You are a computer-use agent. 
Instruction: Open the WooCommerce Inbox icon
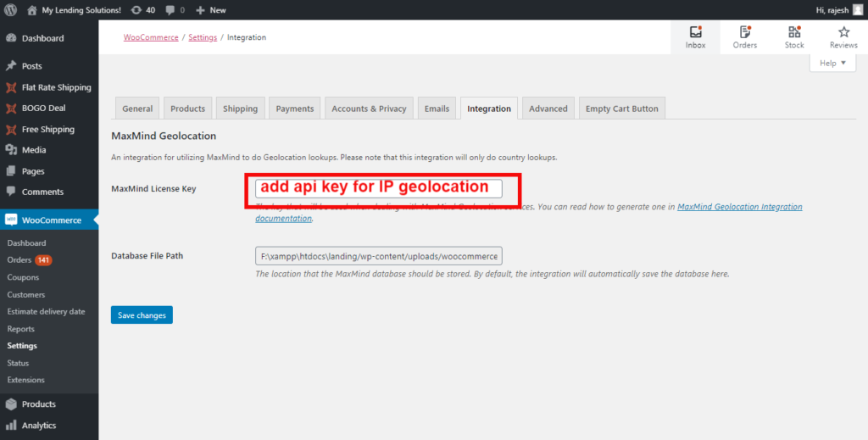(695, 32)
